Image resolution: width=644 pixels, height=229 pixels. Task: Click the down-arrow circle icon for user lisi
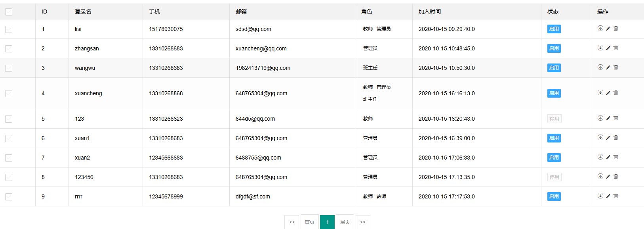tap(600, 28)
